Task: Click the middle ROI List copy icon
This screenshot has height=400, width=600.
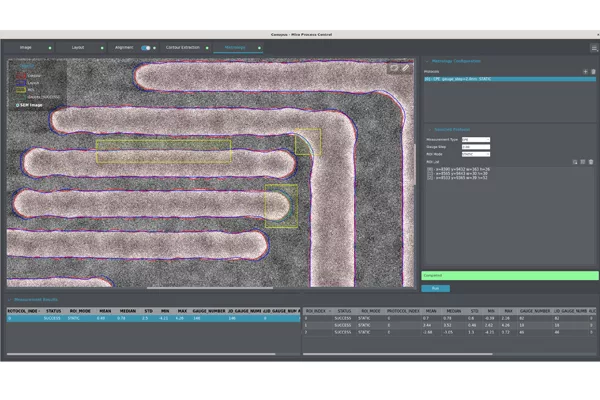Action: (583, 161)
